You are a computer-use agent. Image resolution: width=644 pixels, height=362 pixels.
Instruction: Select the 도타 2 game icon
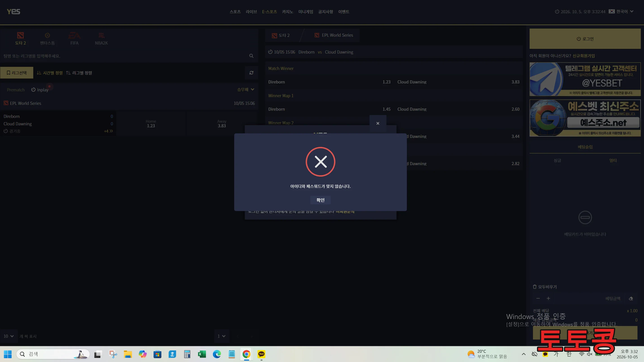20,38
